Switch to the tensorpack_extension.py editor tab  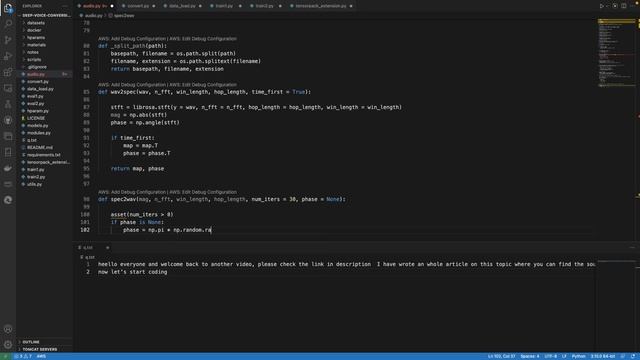tap(321, 6)
